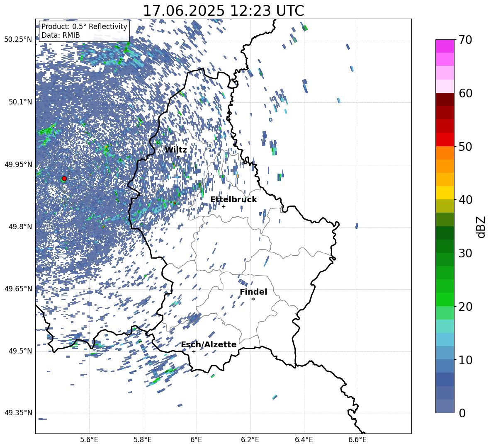This screenshot has width=491, height=448.
Task: Click the 70 tick on colorbar
Action: (465, 40)
